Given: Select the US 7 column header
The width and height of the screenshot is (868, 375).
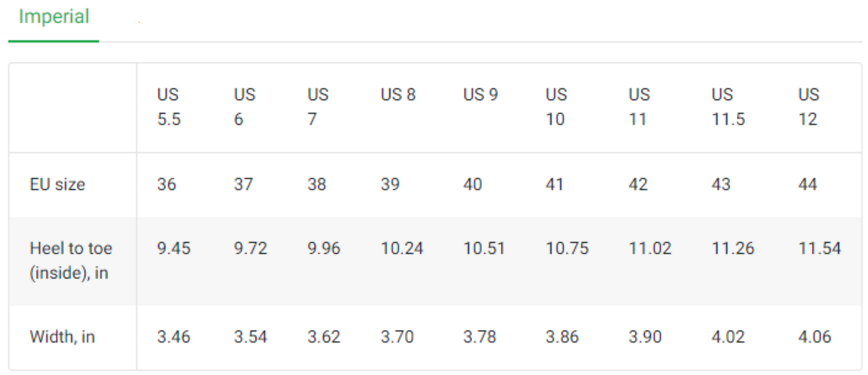Looking at the screenshot, I should [x=317, y=106].
